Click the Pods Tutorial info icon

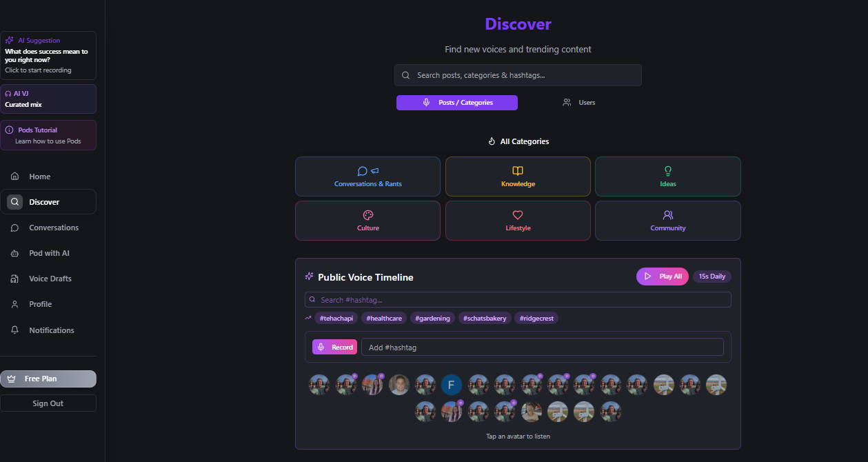pos(10,130)
